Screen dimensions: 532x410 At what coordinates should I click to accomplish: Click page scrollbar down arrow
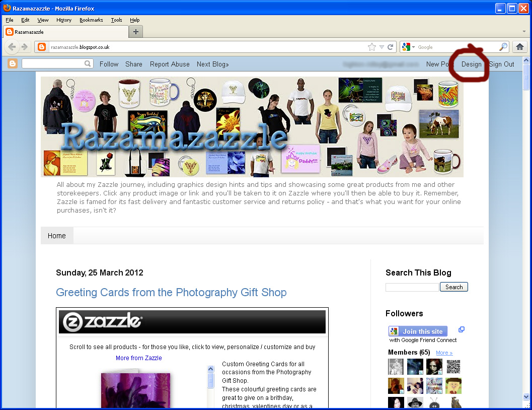[526, 396]
